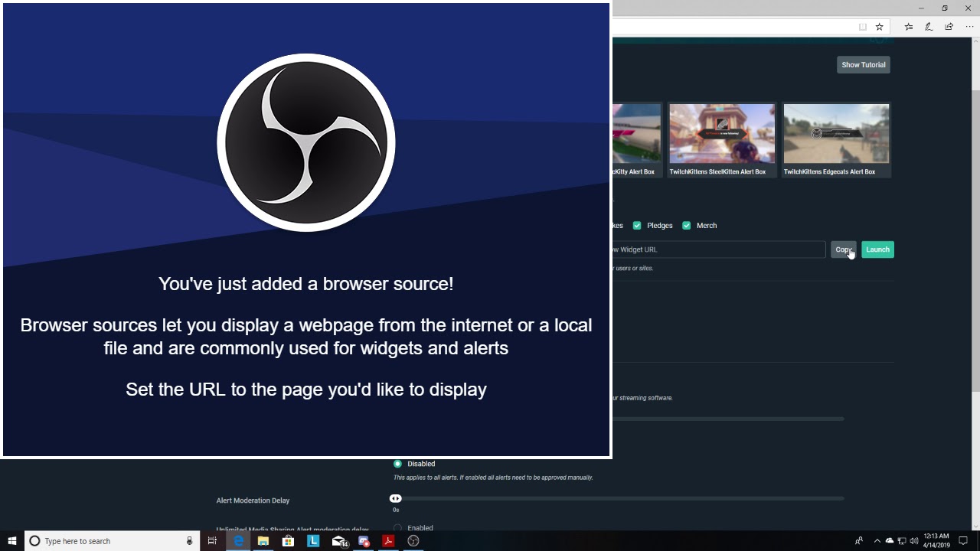Select the Enabled radio option at the bottom
This screenshot has height=551, width=980.
pyautogui.click(x=397, y=528)
